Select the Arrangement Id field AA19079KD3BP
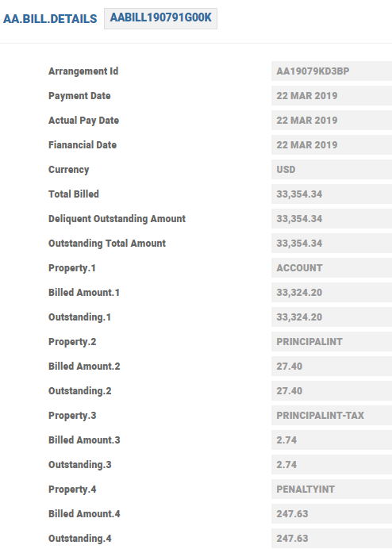Viewport: 392px width, 549px height. click(x=332, y=71)
